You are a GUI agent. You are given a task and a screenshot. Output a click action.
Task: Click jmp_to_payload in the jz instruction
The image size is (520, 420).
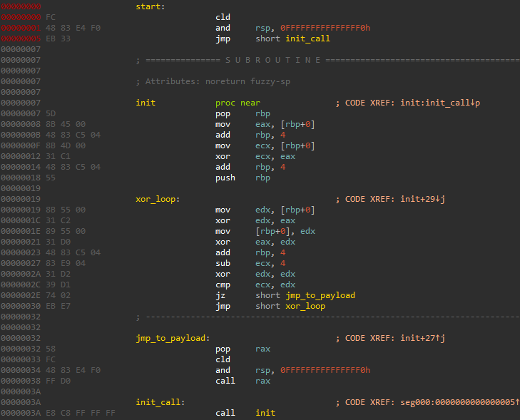click(x=320, y=295)
